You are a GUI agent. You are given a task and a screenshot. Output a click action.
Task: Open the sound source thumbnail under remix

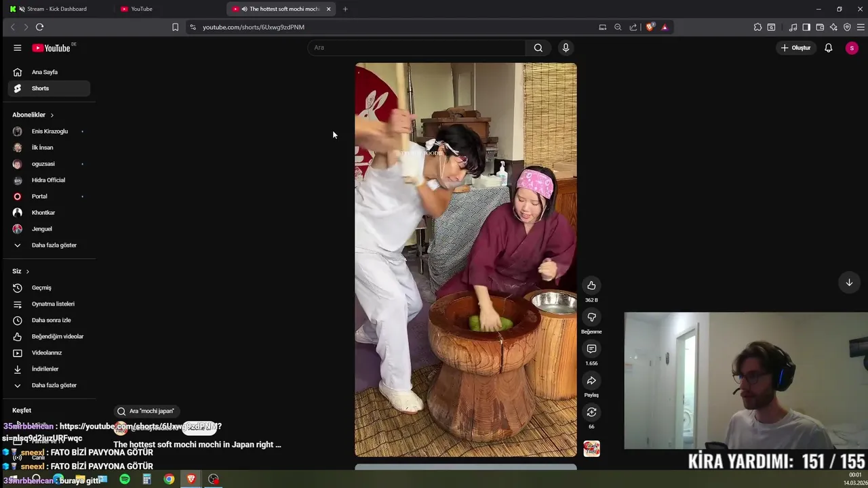[x=591, y=448]
